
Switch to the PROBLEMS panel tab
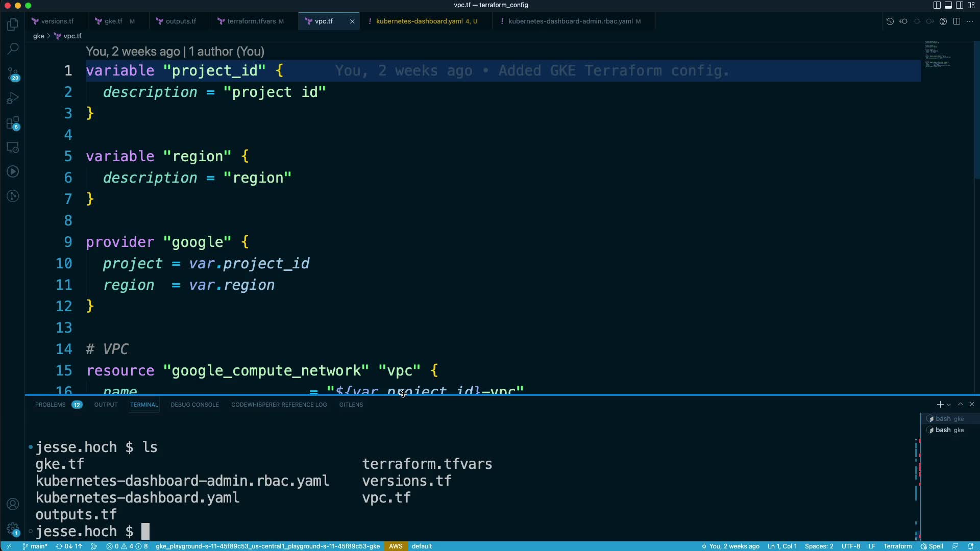tap(51, 405)
